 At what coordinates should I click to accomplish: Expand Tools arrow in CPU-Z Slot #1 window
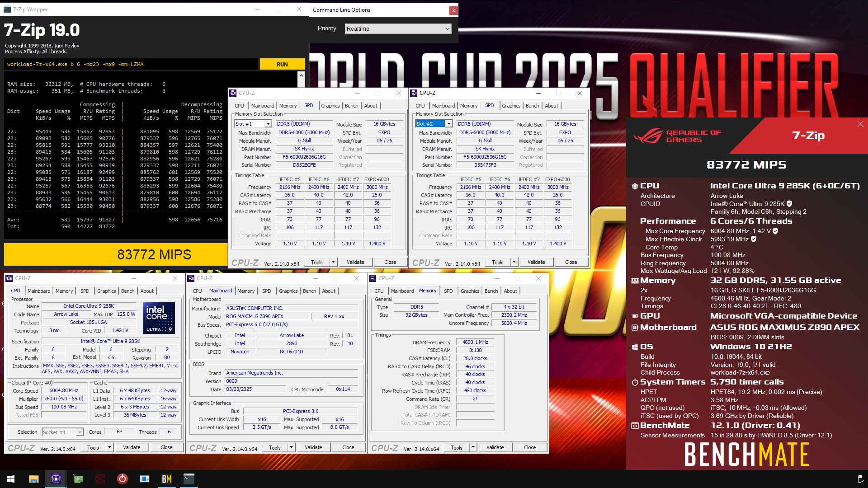[x=333, y=262]
